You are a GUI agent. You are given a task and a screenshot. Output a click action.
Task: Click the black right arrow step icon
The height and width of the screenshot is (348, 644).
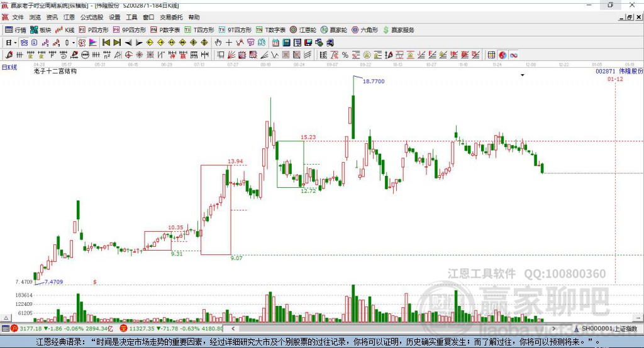coord(139,43)
